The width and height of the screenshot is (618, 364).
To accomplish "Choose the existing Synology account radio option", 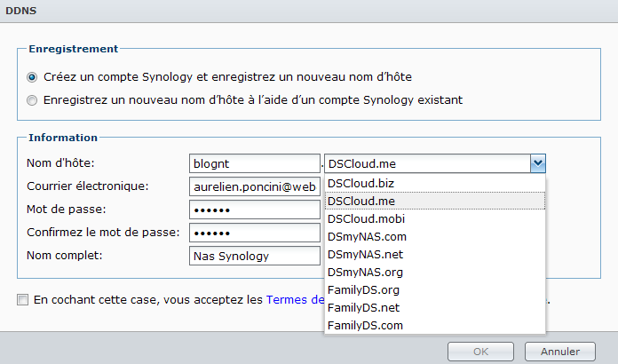I will coord(33,100).
